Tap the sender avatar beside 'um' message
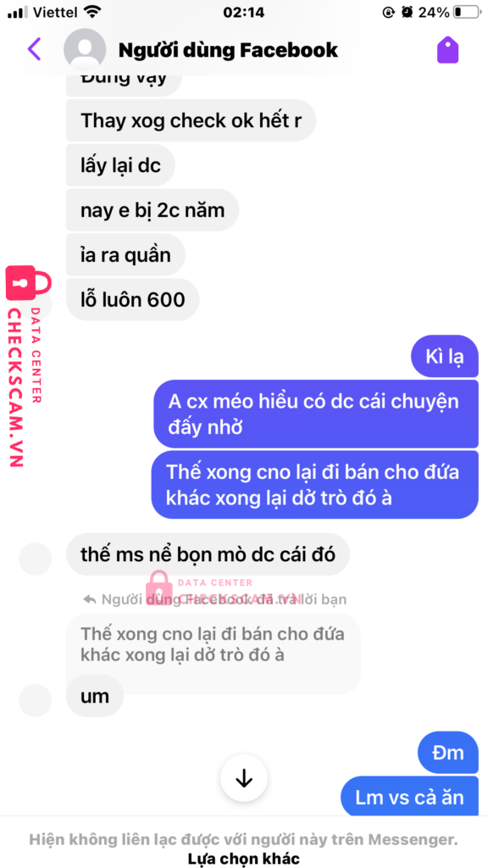Viewport: 488px width, 868px height. pyautogui.click(x=36, y=701)
